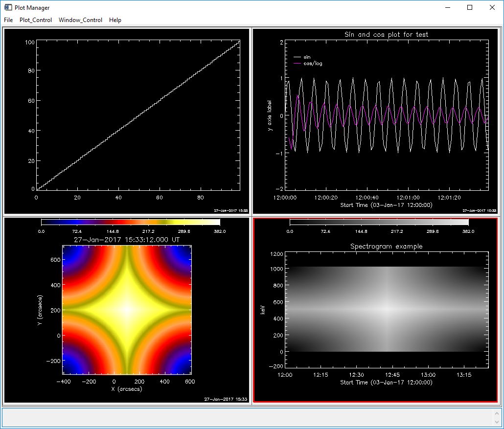Maximize the Plot Manager window
The height and width of the screenshot is (429, 504).
tap(470, 7)
